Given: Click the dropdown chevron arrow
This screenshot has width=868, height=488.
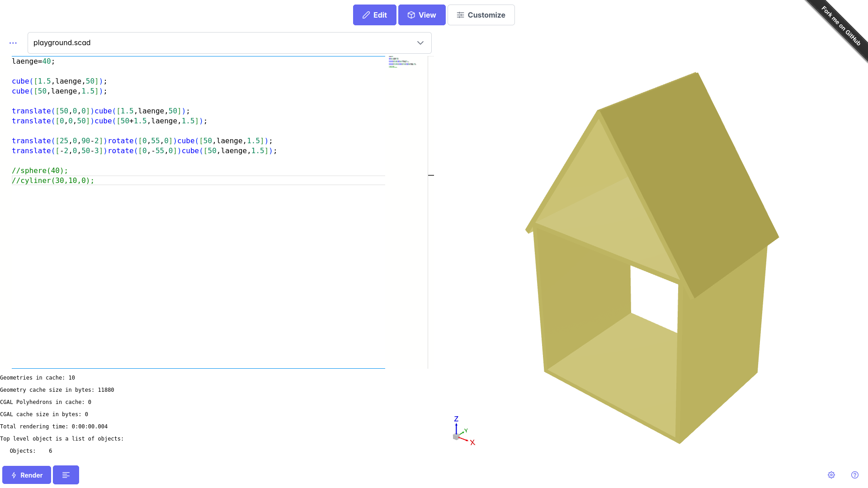Looking at the screenshot, I should (x=420, y=43).
